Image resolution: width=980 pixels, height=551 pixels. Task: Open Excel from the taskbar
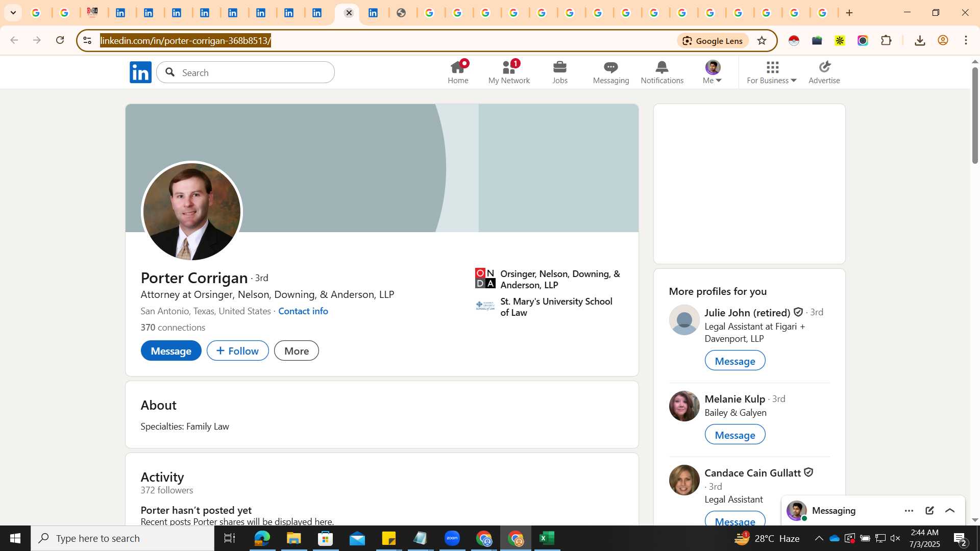coord(547,538)
